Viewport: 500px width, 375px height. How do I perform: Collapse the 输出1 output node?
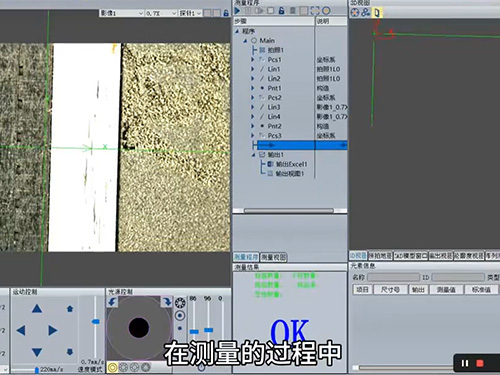pyautogui.click(x=253, y=155)
